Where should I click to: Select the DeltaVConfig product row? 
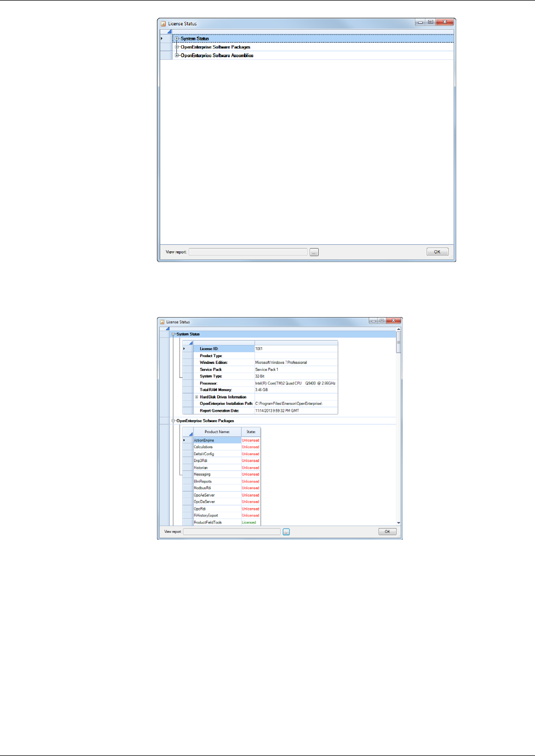coord(217,454)
